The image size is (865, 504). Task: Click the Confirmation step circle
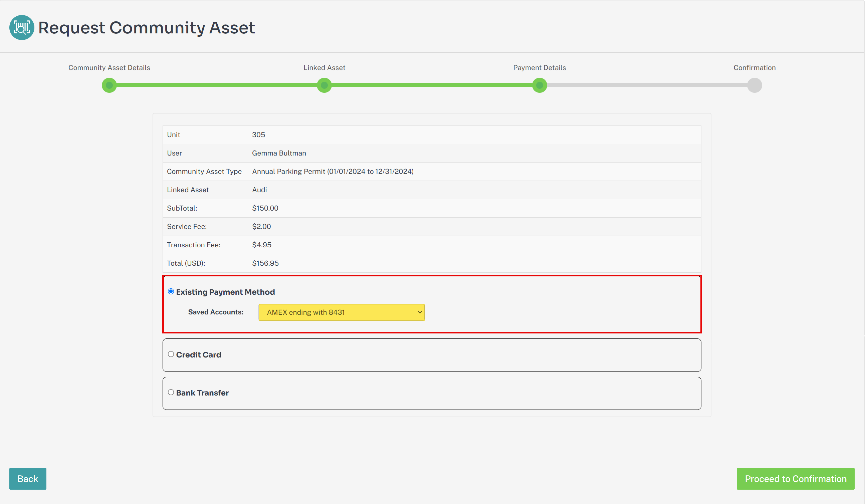(x=755, y=85)
